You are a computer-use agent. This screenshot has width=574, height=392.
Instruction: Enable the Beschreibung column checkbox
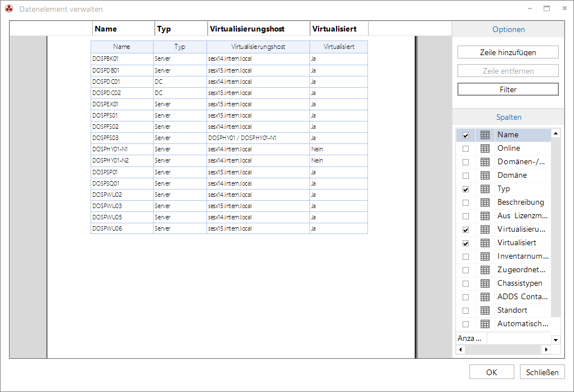pyautogui.click(x=465, y=203)
